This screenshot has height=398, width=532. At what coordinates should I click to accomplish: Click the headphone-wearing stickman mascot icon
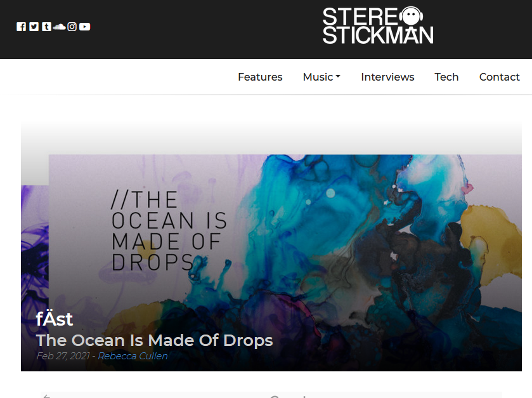(x=411, y=16)
